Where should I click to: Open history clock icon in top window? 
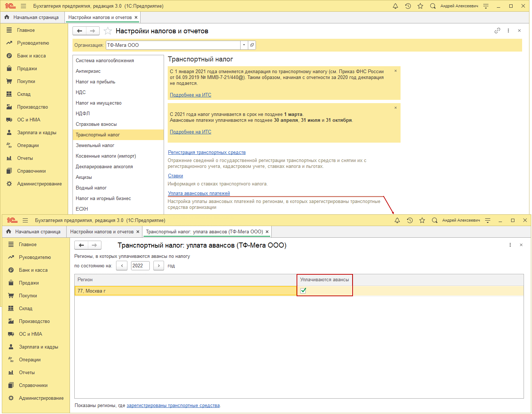pyautogui.click(x=408, y=6)
